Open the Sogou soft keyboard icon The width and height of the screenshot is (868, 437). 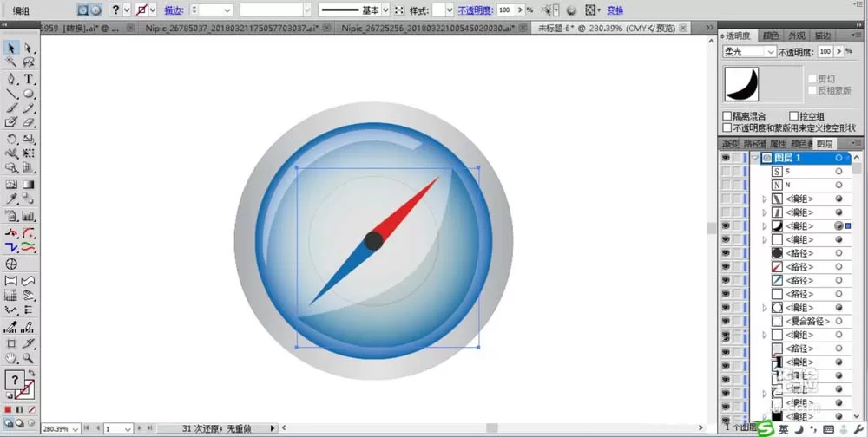(829, 429)
